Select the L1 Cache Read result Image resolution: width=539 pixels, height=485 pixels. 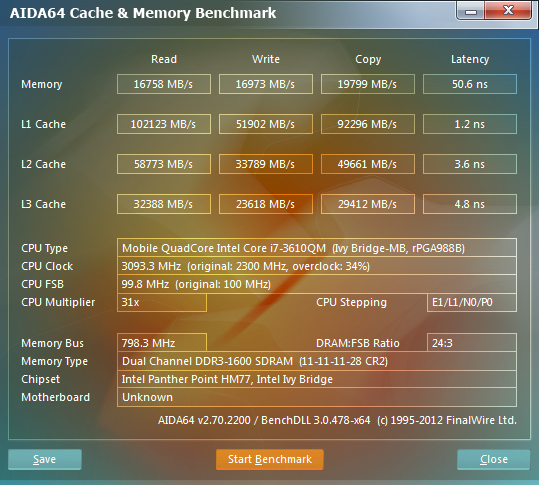point(164,124)
